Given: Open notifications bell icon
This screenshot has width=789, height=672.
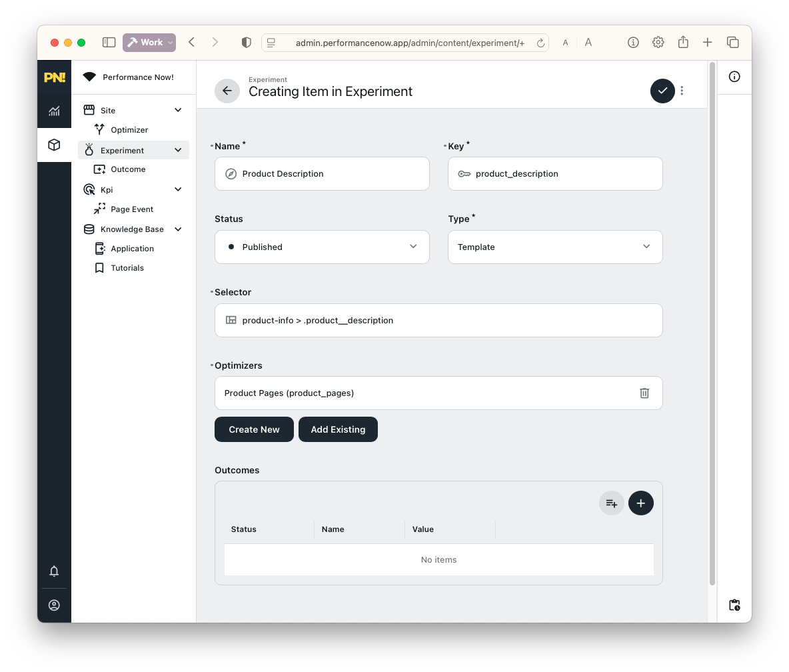Looking at the screenshot, I should [55, 571].
